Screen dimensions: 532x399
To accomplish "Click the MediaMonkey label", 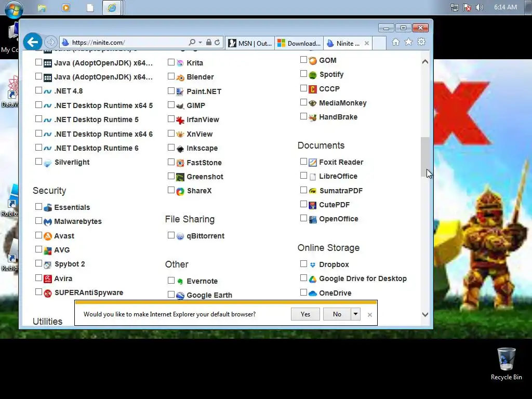I will [343, 103].
